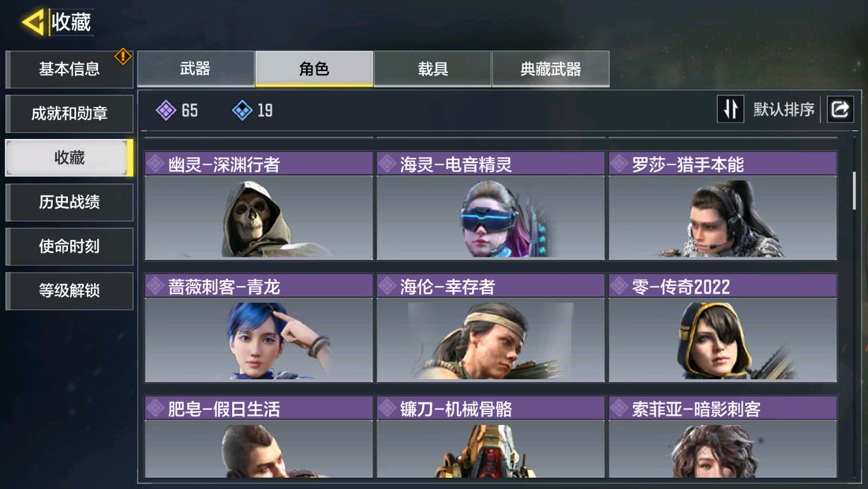Image resolution: width=868 pixels, height=489 pixels.
Task: Select 使命时刻 in the sidebar
Action: [69, 247]
